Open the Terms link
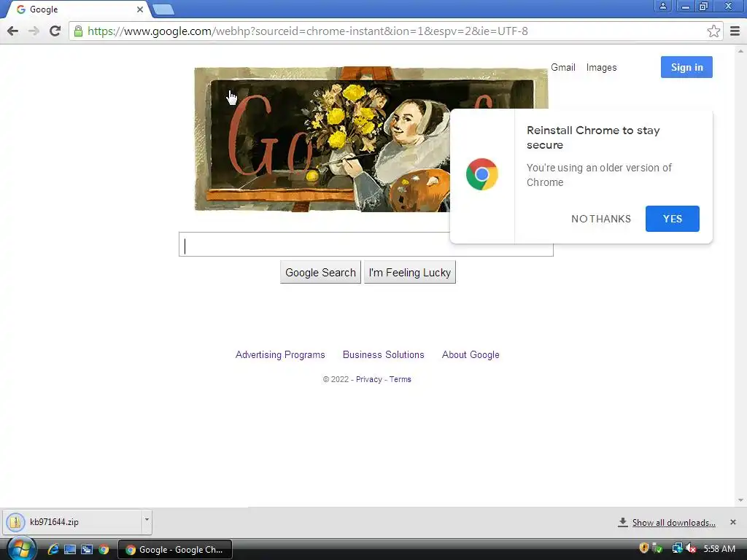 point(400,379)
